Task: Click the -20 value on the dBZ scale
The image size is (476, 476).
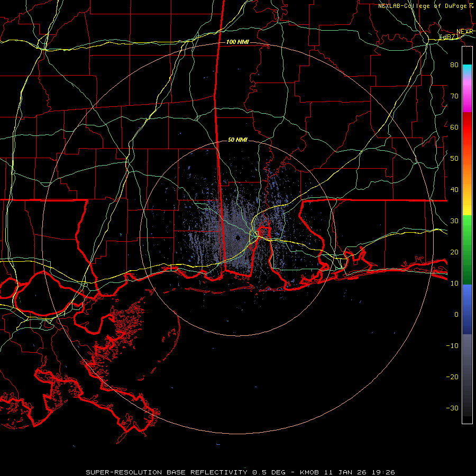Action: pyautogui.click(x=452, y=377)
